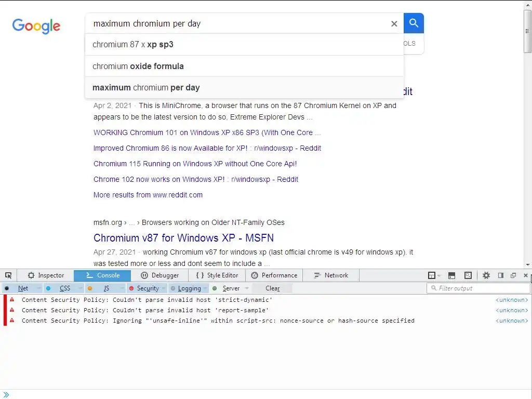532x399 pixels.
Task: Click the warning icon on report-sample error
Action: [12, 310]
